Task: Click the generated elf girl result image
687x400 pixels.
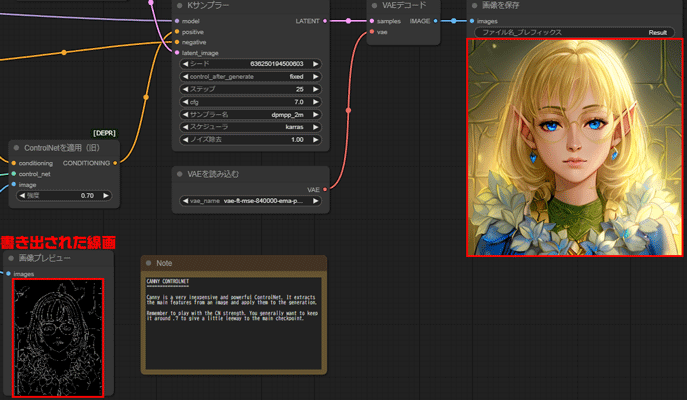Action: click(x=574, y=147)
